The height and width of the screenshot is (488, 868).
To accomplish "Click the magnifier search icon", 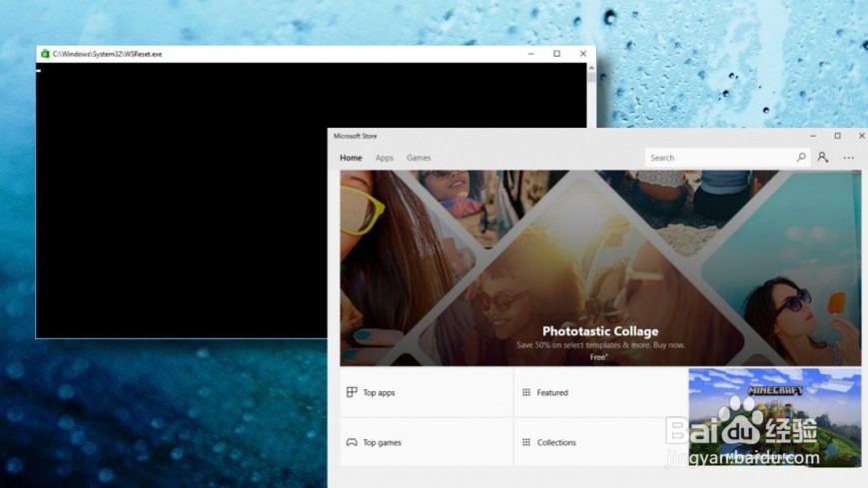I will coord(801,157).
